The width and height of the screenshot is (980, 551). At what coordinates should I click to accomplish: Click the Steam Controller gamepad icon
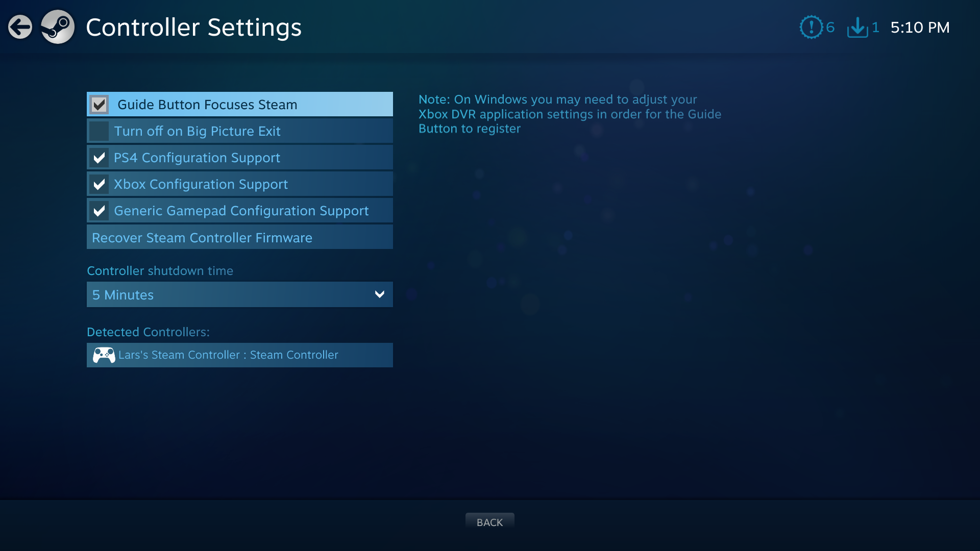pos(104,355)
